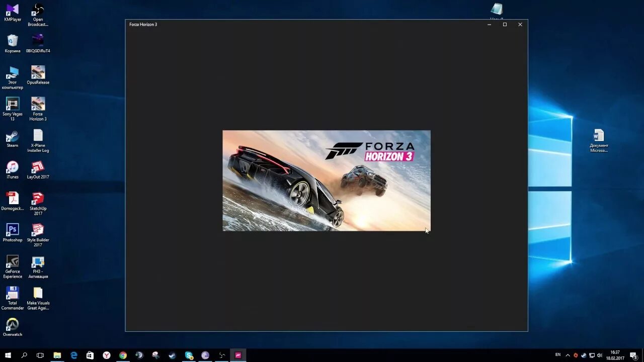Launch Google Chrome from the taskbar

tap(123, 355)
